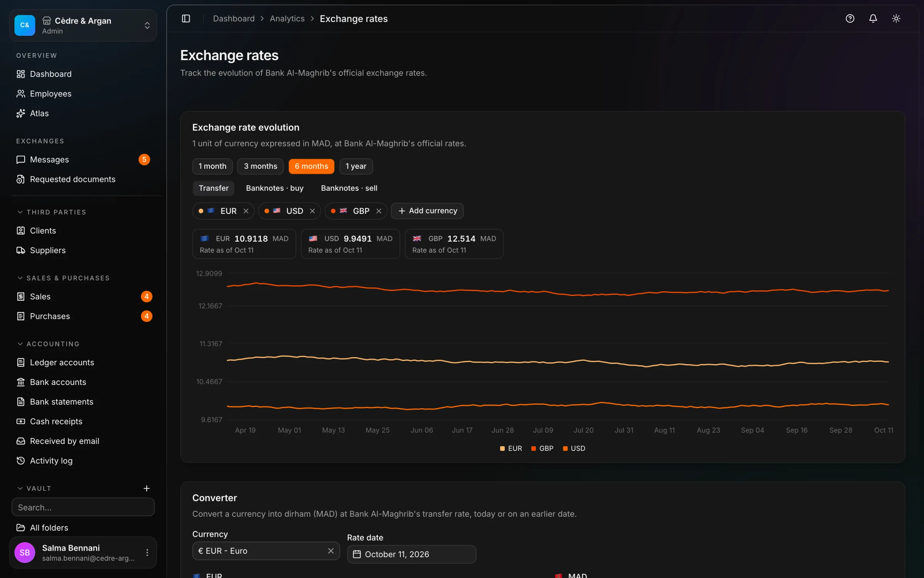
Task: Open the Rate date October 11, 2026 picker
Action: (412, 554)
